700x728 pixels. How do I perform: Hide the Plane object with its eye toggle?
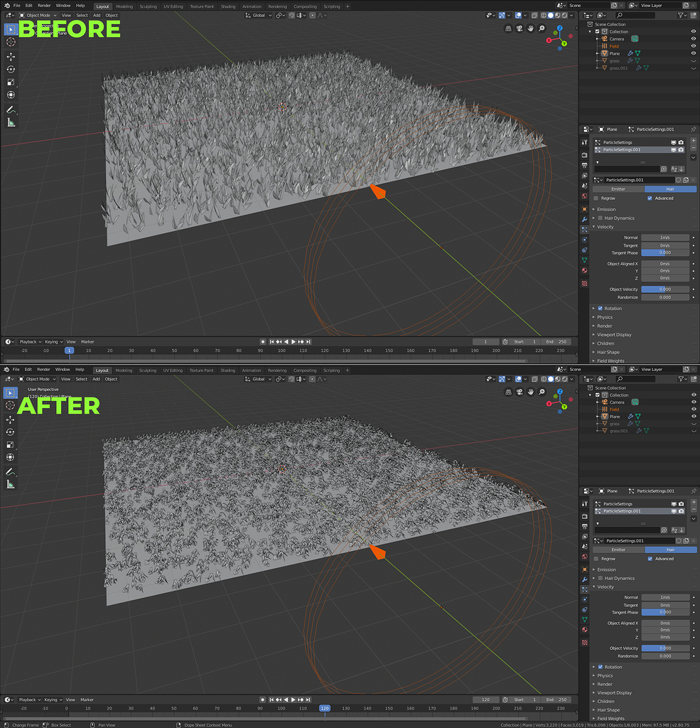click(x=693, y=53)
